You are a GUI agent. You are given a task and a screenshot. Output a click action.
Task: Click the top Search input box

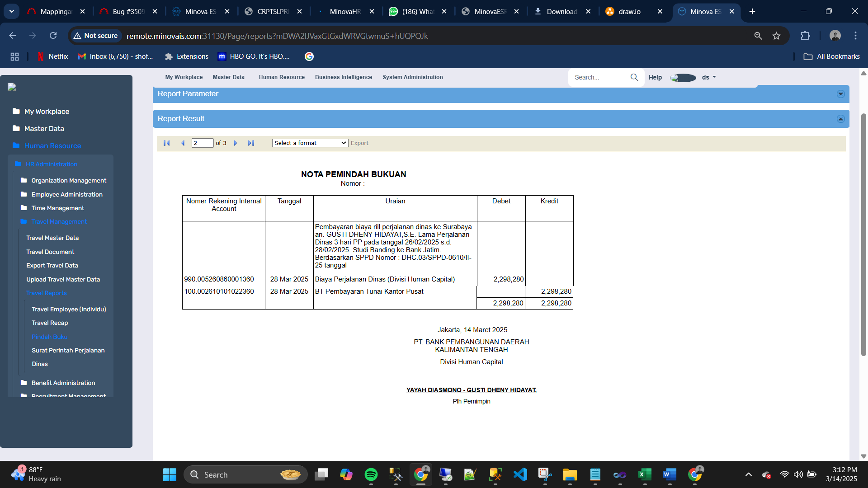pos(600,77)
